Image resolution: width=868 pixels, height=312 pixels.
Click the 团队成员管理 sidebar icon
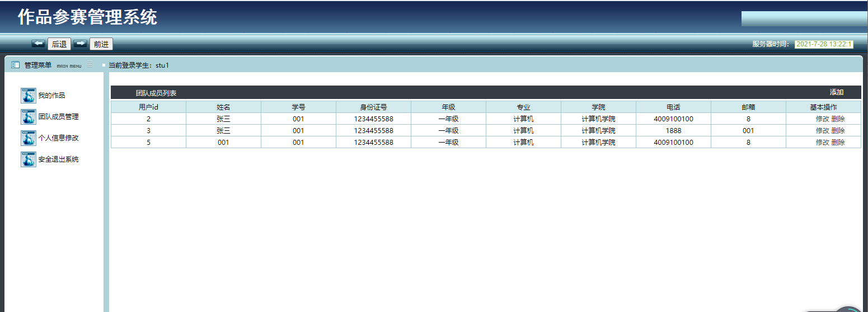(x=28, y=117)
